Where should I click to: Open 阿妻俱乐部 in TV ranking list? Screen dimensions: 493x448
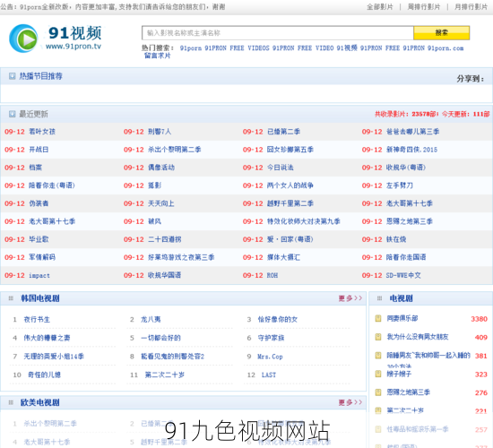[402, 318]
